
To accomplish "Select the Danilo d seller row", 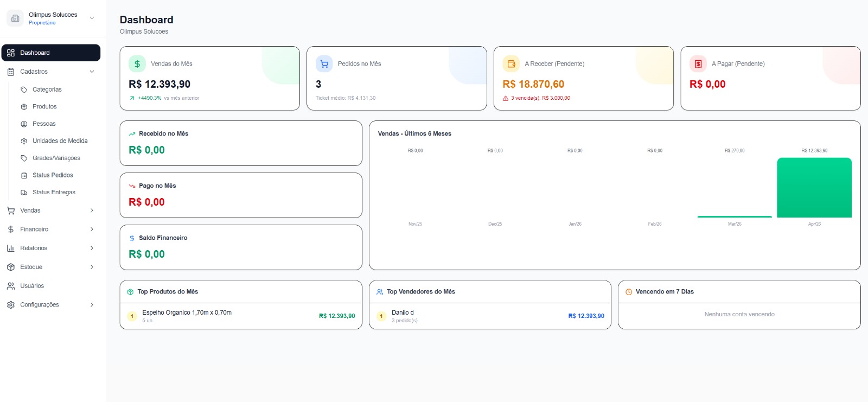I will click(490, 316).
